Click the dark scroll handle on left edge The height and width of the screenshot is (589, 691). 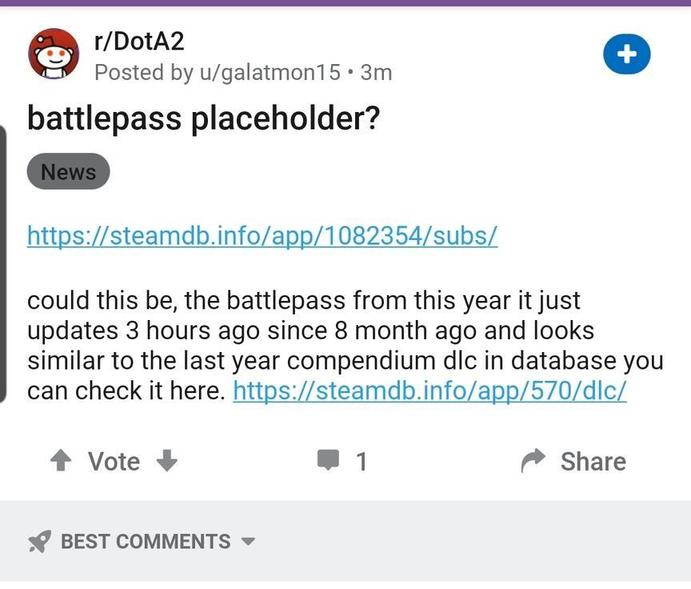click(3, 264)
